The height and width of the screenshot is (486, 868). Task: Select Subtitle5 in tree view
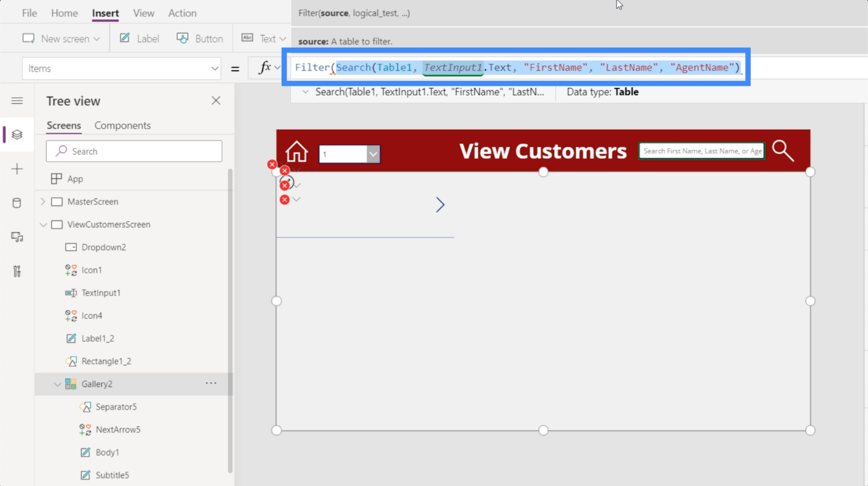click(x=112, y=475)
